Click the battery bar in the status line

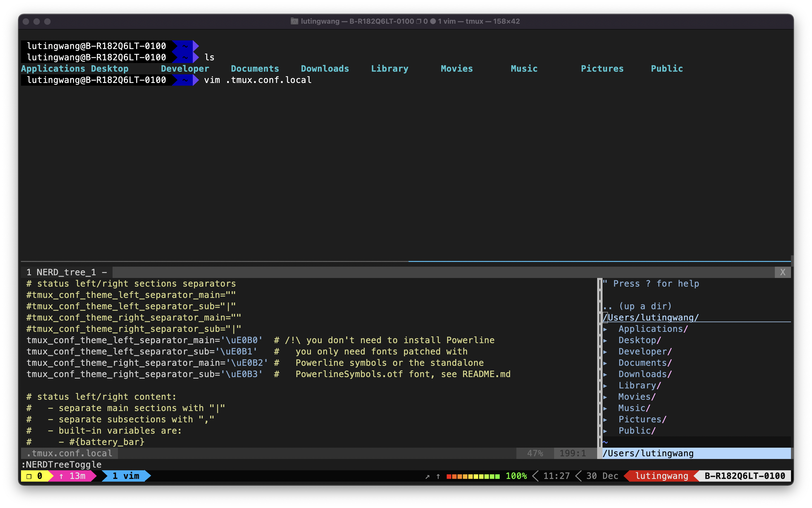point(473,476)
